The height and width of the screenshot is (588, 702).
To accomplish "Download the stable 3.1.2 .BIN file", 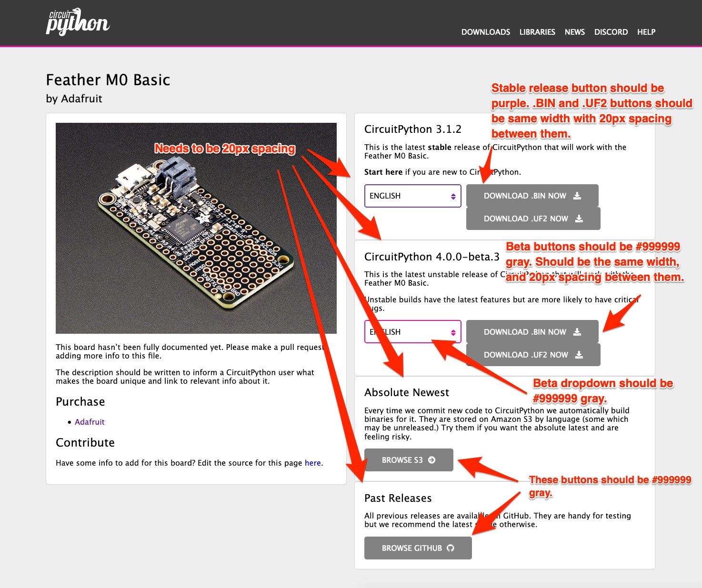I will (532, 196).
